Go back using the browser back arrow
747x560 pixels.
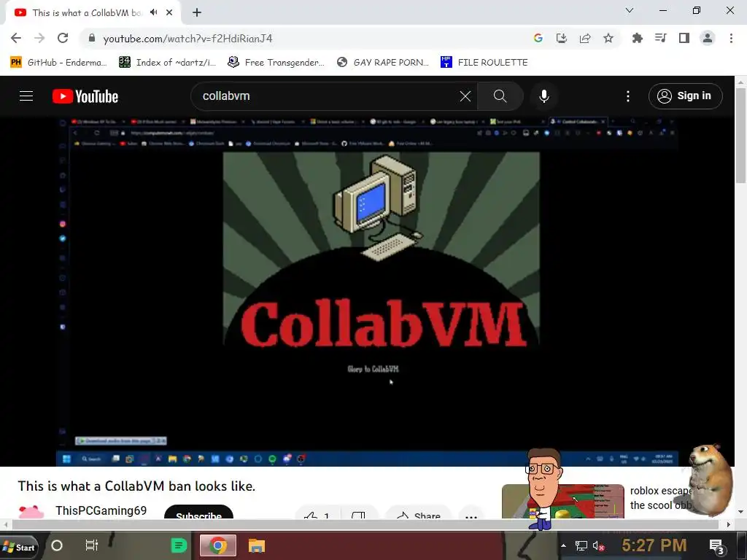pos(16,38)
